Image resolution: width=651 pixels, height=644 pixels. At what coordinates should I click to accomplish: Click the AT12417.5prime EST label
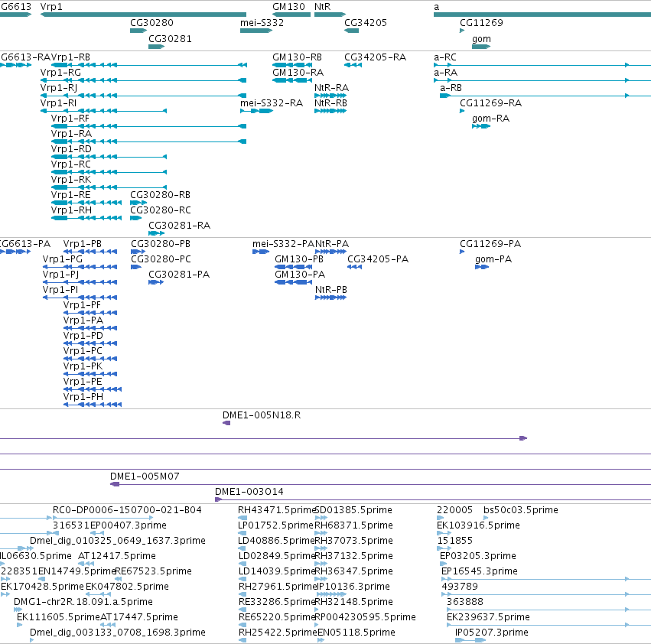(x=117, y=556)
